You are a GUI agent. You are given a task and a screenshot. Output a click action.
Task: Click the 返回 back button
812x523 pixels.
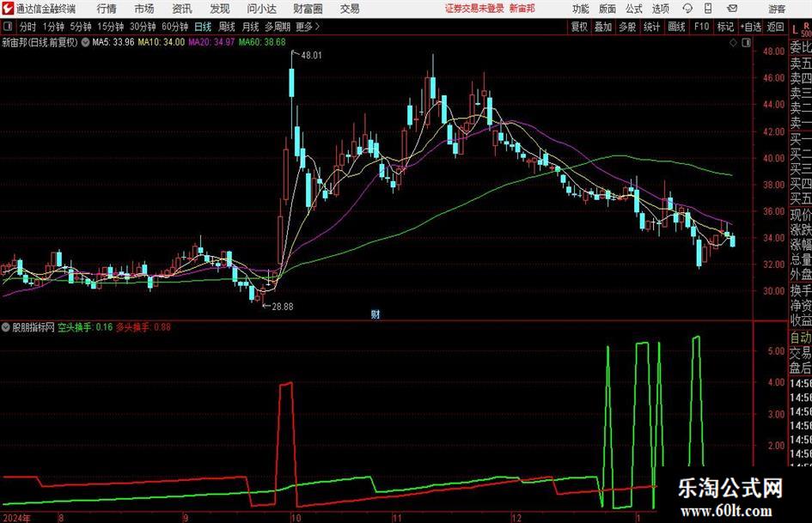pos(775,27)
